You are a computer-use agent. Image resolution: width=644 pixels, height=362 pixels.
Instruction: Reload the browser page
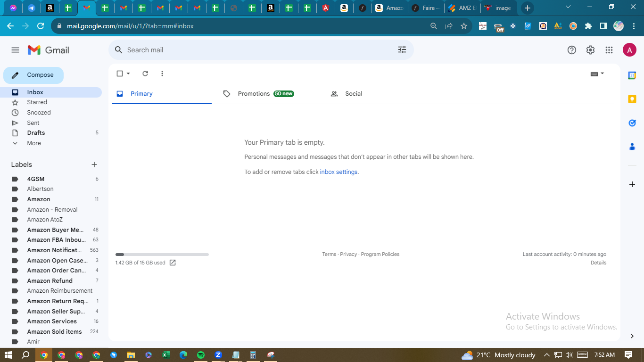point(41,26)
